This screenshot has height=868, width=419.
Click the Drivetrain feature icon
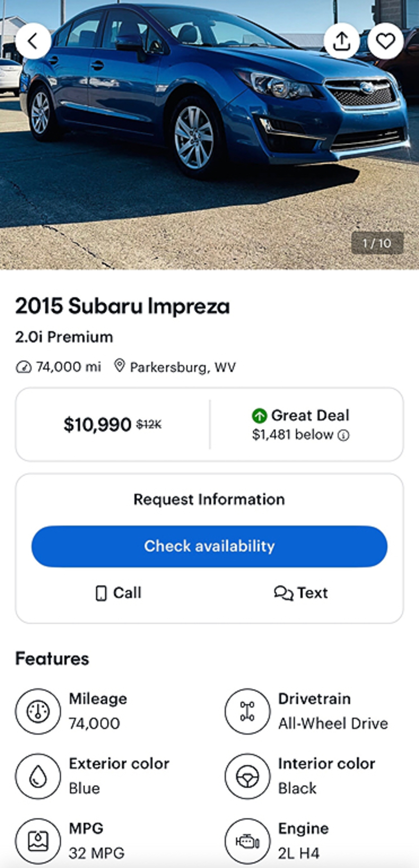point(247,711)
